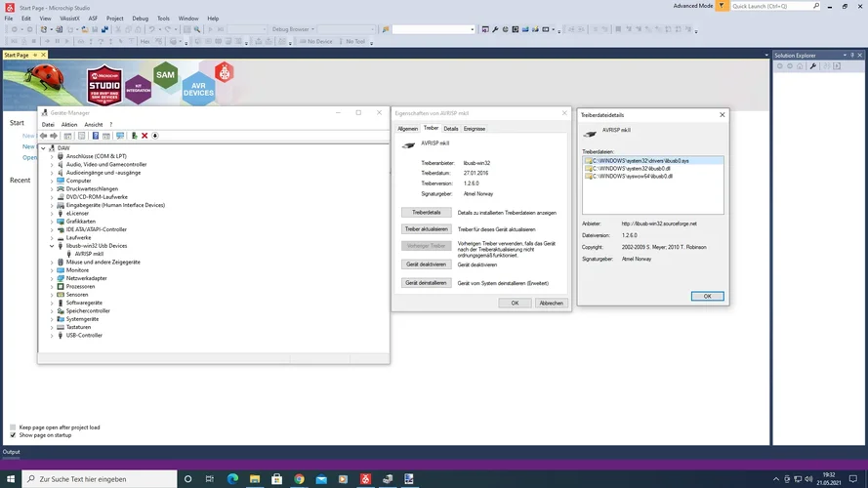Open Microsoft Edge from the taskbar

[x=232, y=479]
